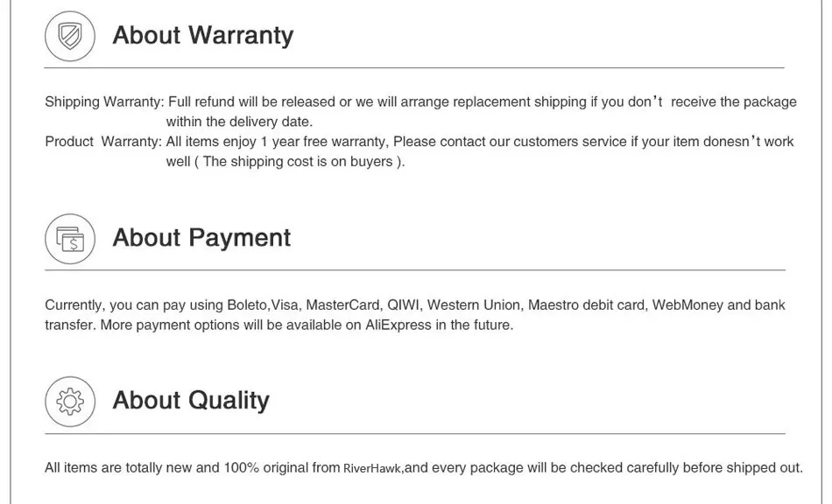Screen dimensions: 832x504
Task: Click the payment cards dollar icon
Action: pos(70,239)
